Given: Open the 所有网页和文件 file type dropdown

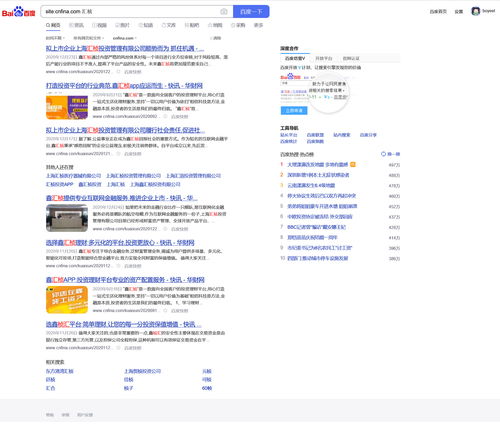Looking at the screenshot, I should click(89, 38).
